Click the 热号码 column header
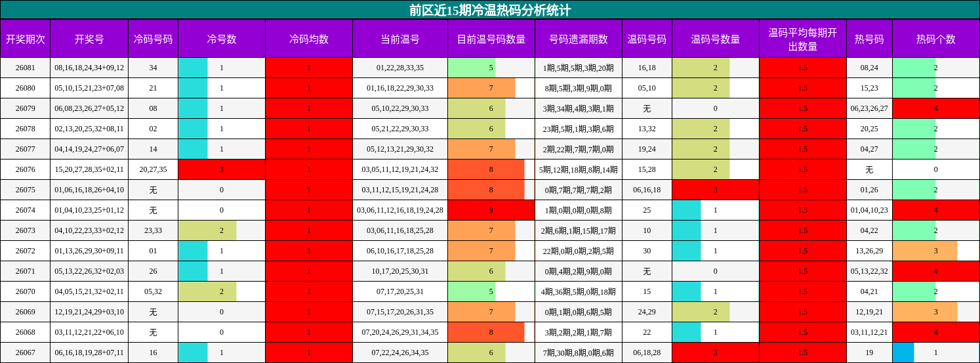The image size is (980, 363). (x=869, y=39)
